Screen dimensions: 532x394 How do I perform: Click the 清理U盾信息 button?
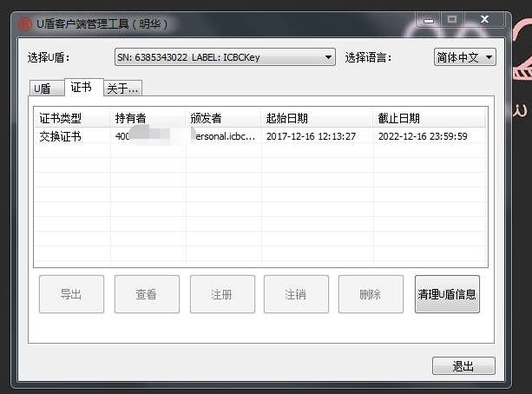click(x=447, y=294)
